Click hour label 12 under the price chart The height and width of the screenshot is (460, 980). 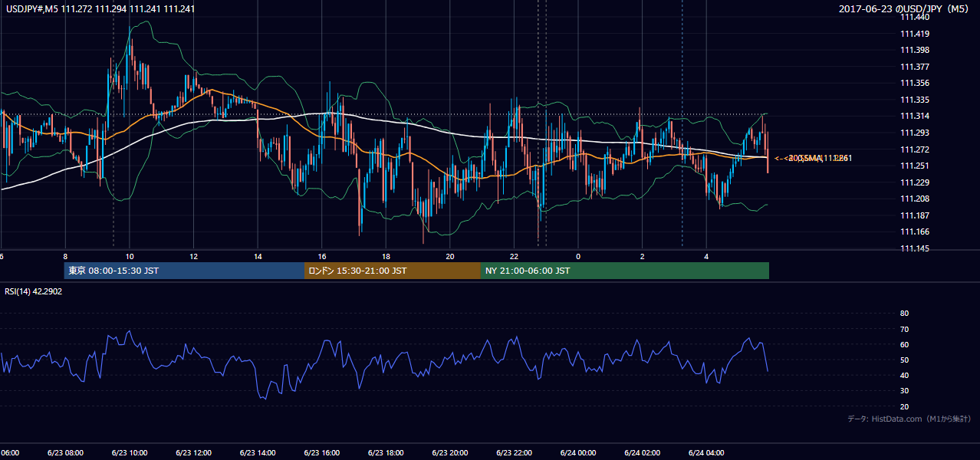point(193,257)
